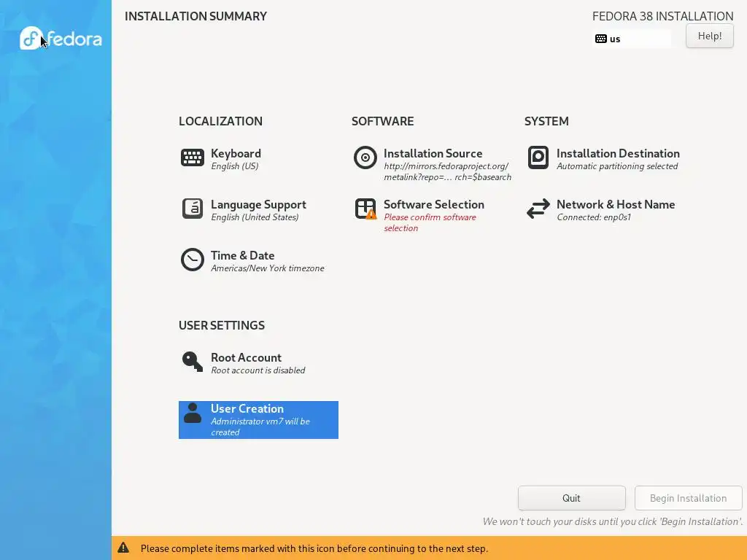747x560 pixels.
Task: Open the Installation Destination label
Action: click(x=618, y=153)
